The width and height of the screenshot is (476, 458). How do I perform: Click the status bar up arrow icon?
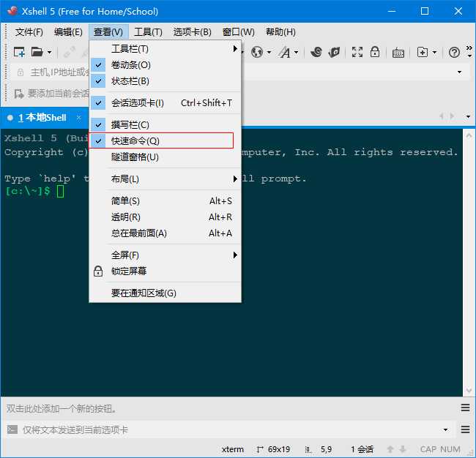tap(390, 449)
